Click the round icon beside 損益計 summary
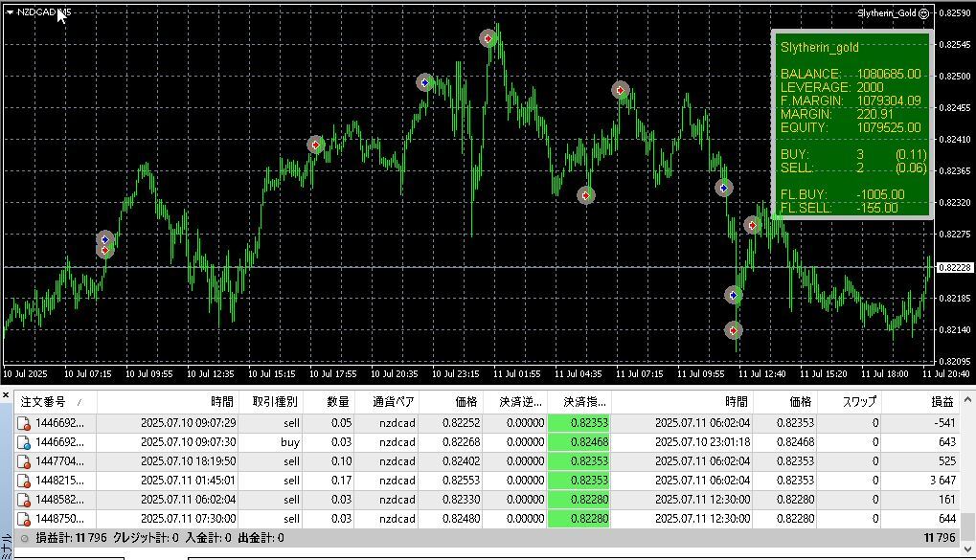This screenshot has width=976, height=560. 24,538
